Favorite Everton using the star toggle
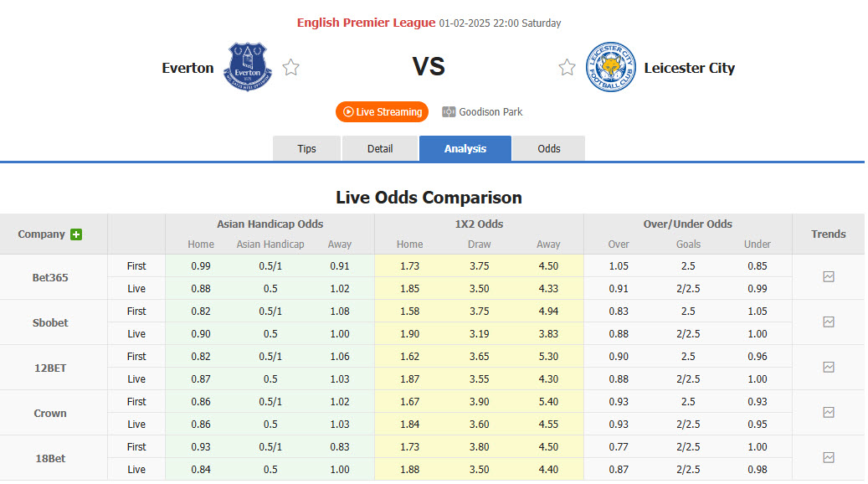868x484 pixels. pos(290,67)
